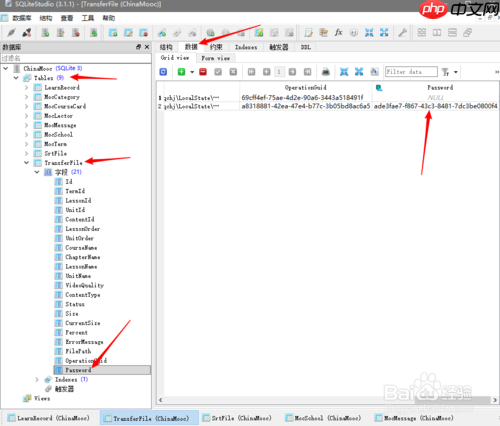Screen dimensions: 500x426
Task: Expand the MocCategory table node
Action: [27, 97]
